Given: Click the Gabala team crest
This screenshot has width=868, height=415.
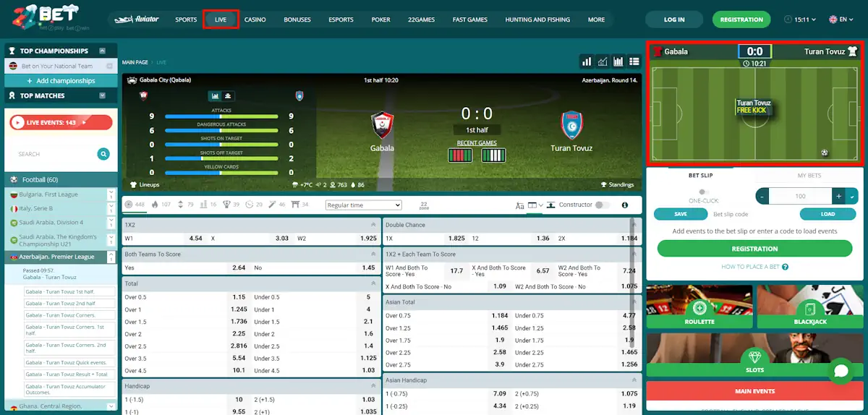Looking at the screenshot, I should tap(382, 125).
